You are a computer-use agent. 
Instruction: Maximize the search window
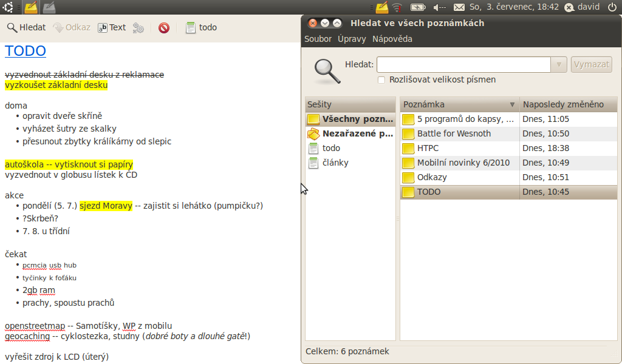(x=337, y=23)
